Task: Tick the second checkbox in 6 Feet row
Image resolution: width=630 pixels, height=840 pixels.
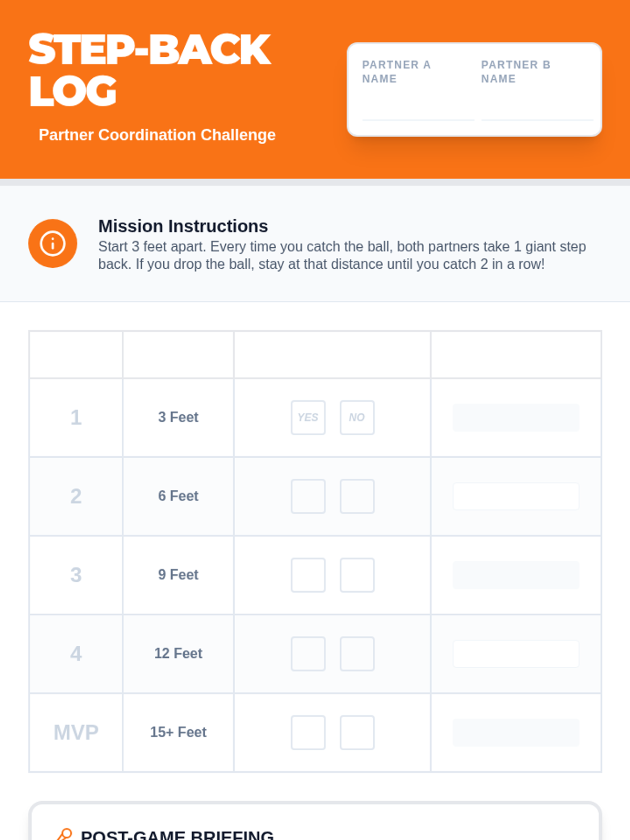Action: click(x=357, y=496)
